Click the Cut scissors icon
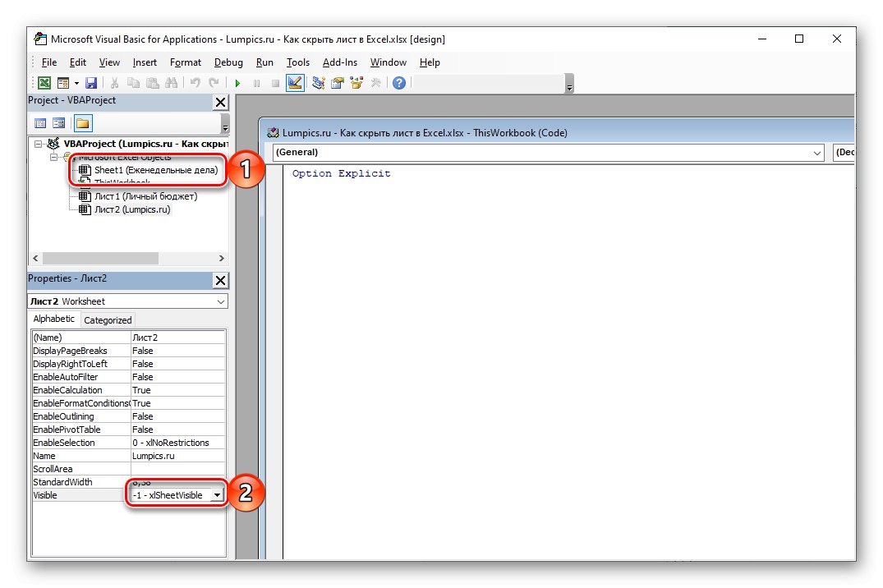 point(114,83)
